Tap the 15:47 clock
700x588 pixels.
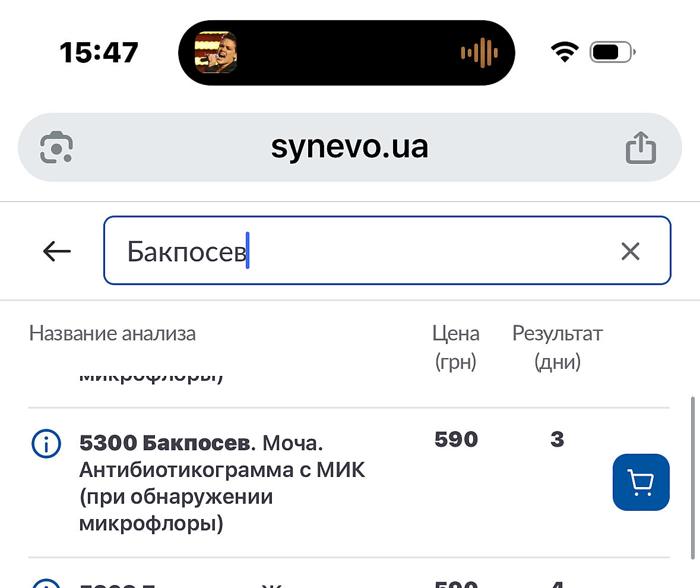coord(99,53)
